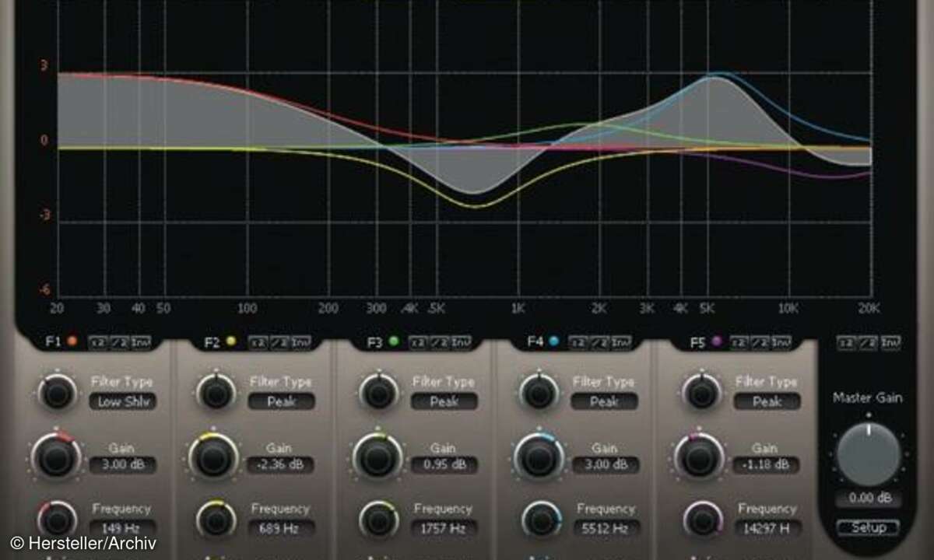The image size is (934, 560).
Task: Click the x2 button for band F5
Action: click(739, 342)
